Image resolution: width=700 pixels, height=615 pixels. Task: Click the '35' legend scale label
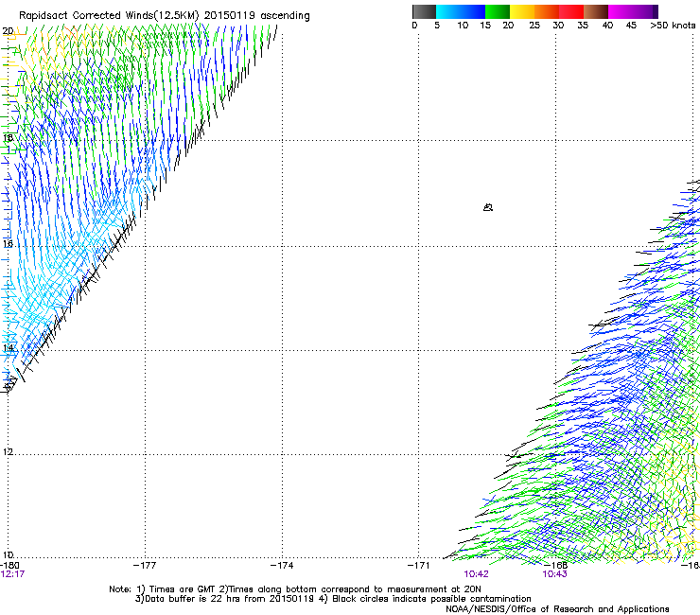(x=583, y=26)
